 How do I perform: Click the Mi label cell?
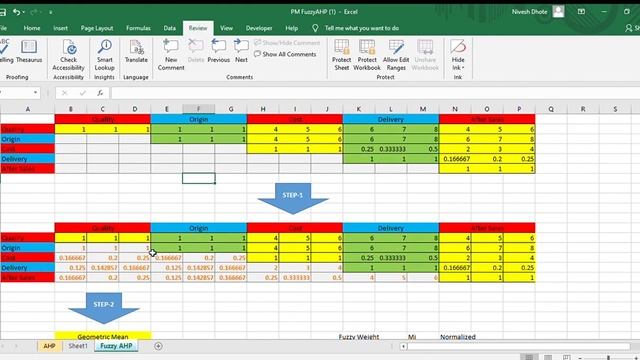pyautogui.click(x=412, y=337)
